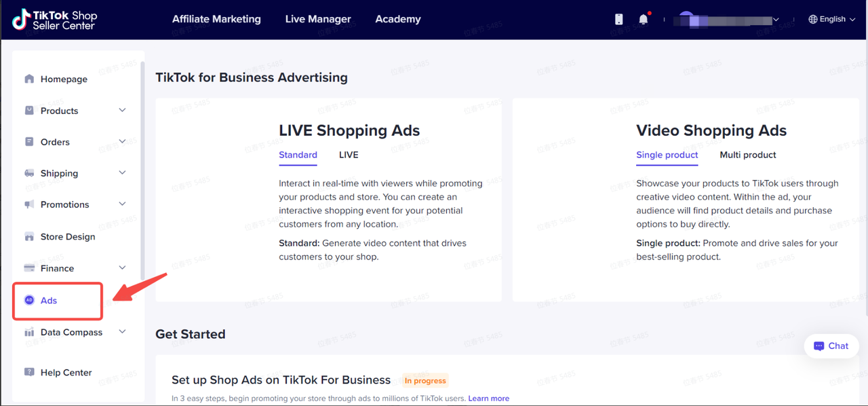Image resolution: width=868 pixels, height=406 pixels.
Task: Open Live Manager in top navigation
Action: (318, 19)
